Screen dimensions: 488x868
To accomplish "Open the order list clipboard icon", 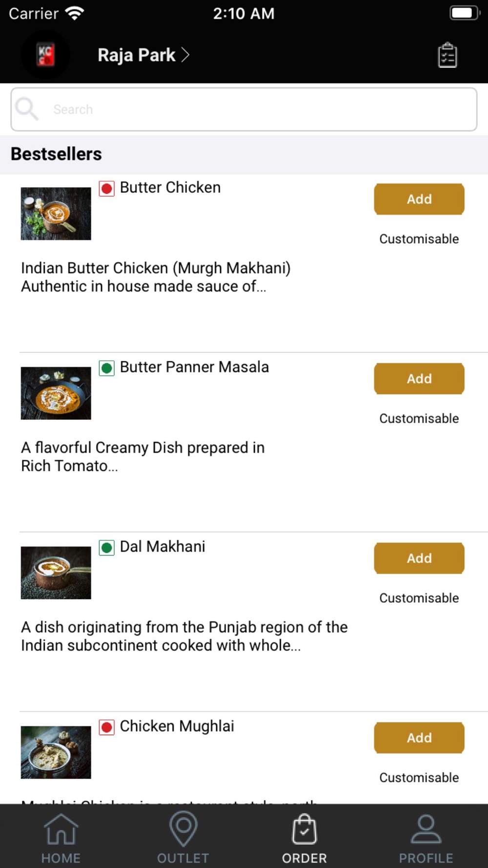I will tap(447, 55).
